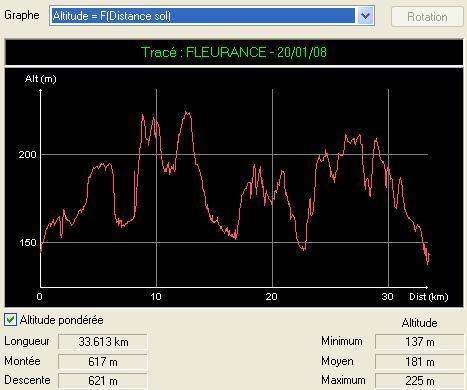Click the Rotation button
This screenshot has width=467, height=390.
tap(427, 17)
